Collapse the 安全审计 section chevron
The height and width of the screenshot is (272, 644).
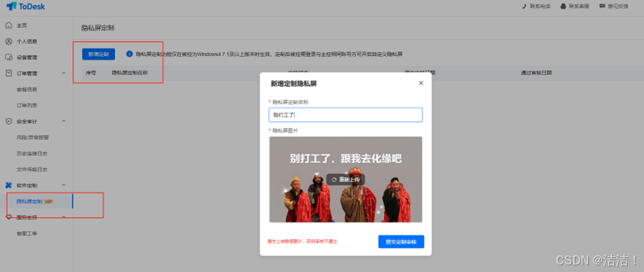tap(63, 121)
